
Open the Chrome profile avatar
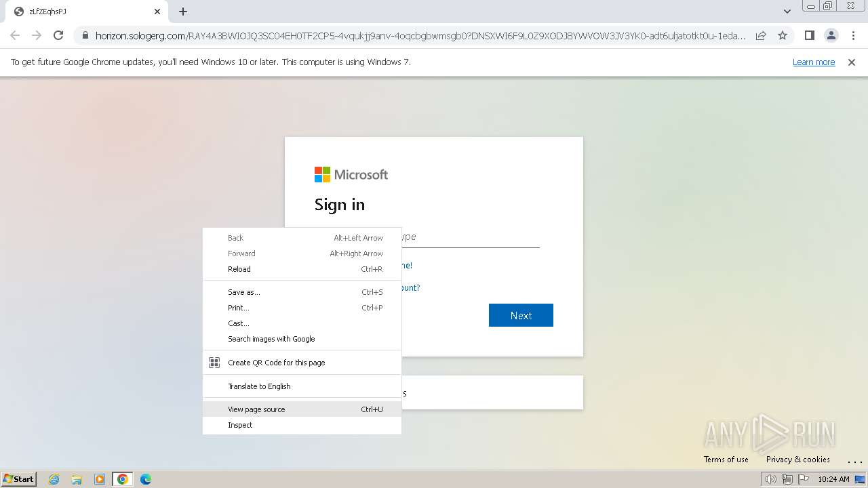click(831, 35)
